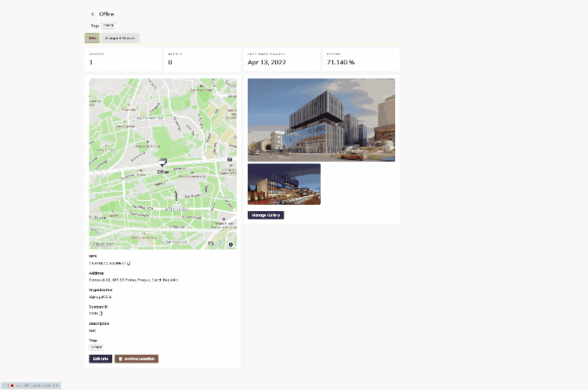
Task: Click the Archive Location button
Action: click(136, 359)
